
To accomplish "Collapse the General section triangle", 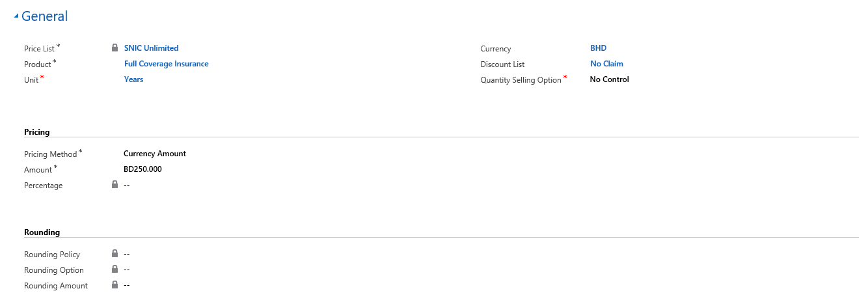I will pos(16,17).
